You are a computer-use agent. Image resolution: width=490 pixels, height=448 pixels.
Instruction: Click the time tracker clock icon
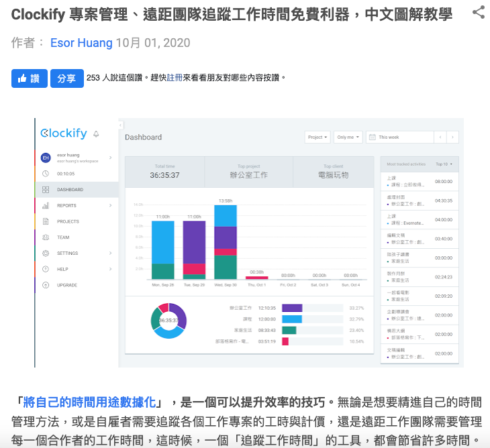point(46,174)
